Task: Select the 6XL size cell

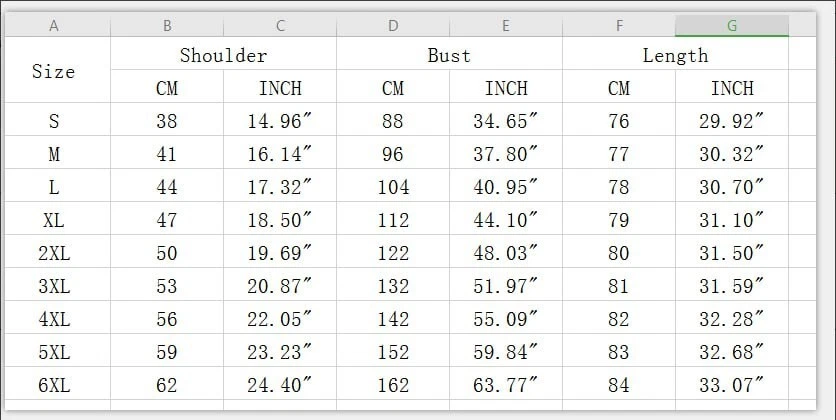Action: (x=54, y=383)
